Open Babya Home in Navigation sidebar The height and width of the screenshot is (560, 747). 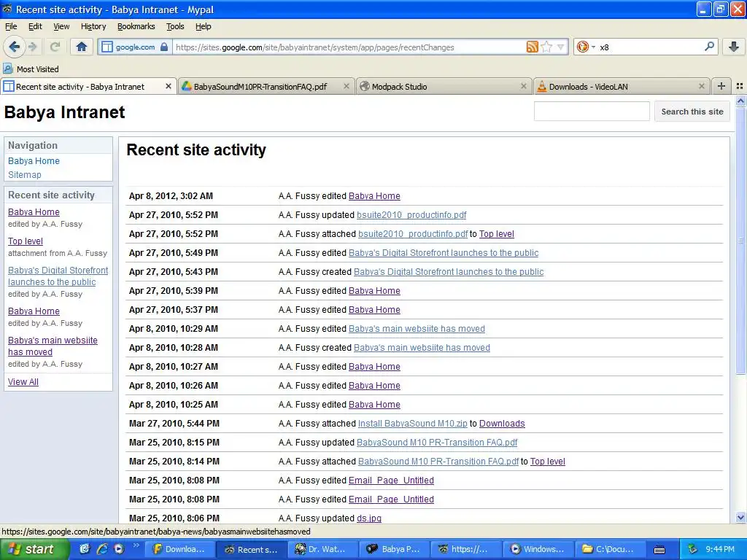pyautogui.click(x=34, y=161)
